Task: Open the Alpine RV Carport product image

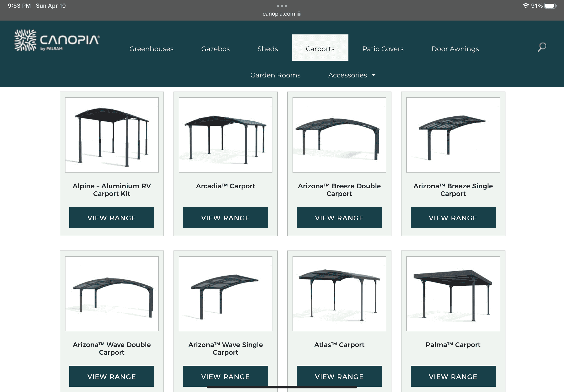Action: point(112,135)
